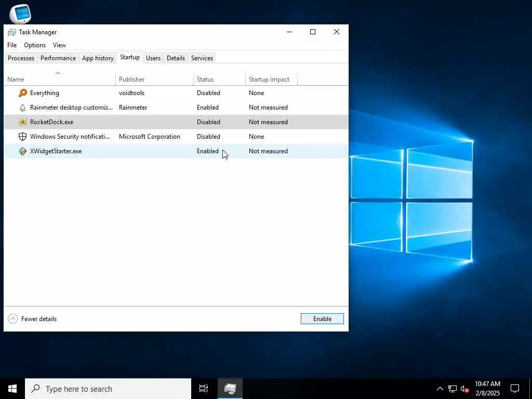Open the Windows Start menu
Screen dimensions: 532x399
click(x=12, y=389)
